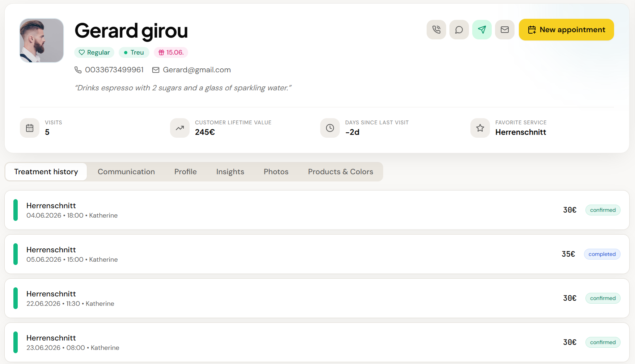Select the Insights tab
635x364 pixels.
(x=230, y=172)
